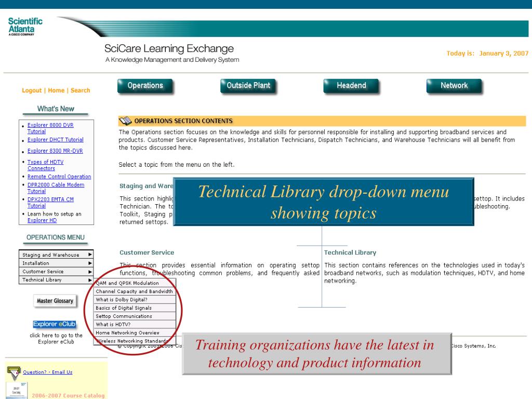Screen dimensions: 532x399
Task: Choose Basics of Digital Signals topic
Action: click(135, 308)
